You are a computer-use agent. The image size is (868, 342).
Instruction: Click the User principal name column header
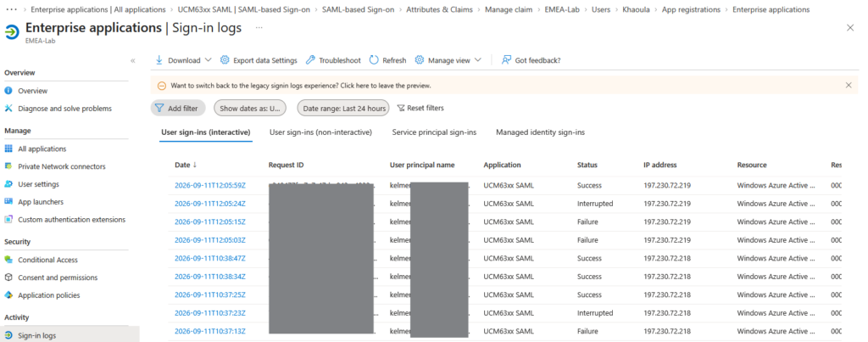point(422,165)
